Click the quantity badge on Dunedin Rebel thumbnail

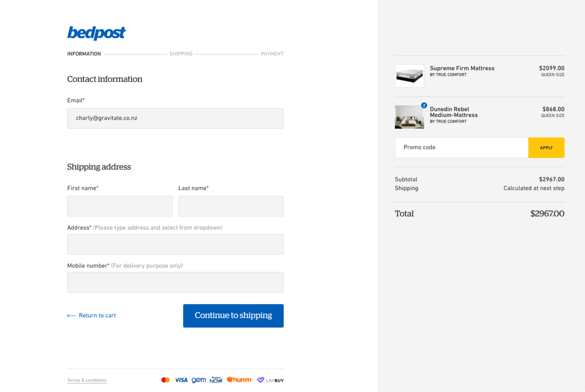tap(424, 105)
